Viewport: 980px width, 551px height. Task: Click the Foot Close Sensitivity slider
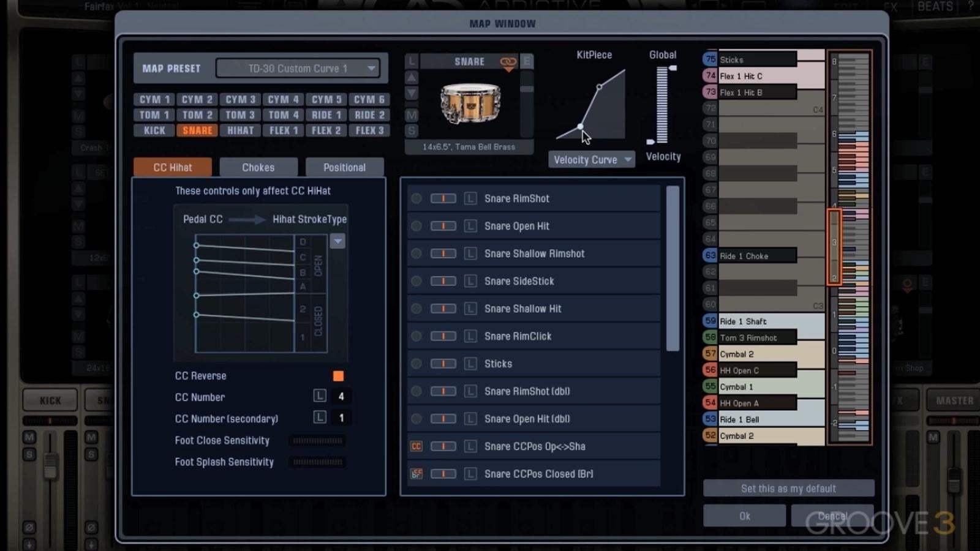click(317, 440)
